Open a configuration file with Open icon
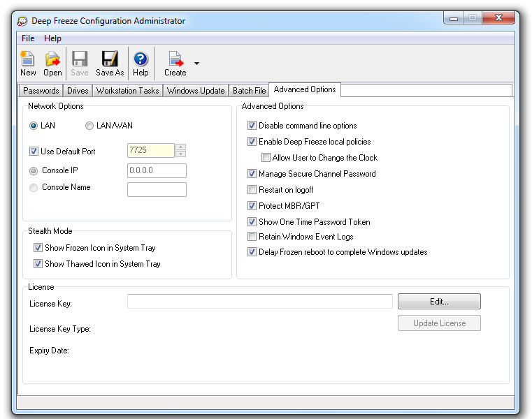The width and height of the screenshot is (532, 419). click(52, 63)
